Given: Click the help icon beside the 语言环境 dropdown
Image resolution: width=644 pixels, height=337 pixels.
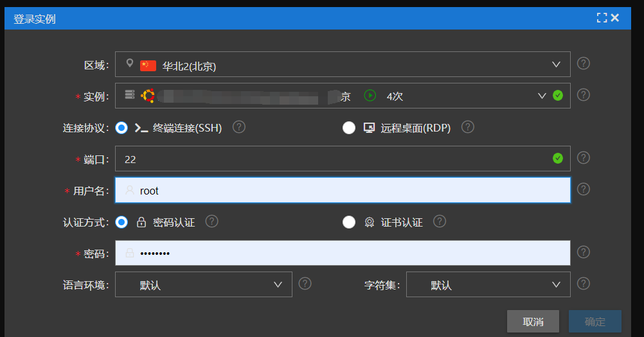Looking at the screenshot, I should (x=305, y=284).
